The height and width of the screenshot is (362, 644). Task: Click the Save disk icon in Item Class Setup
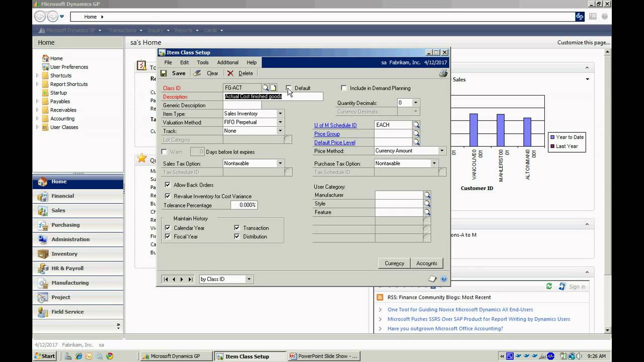coord(164,73)
